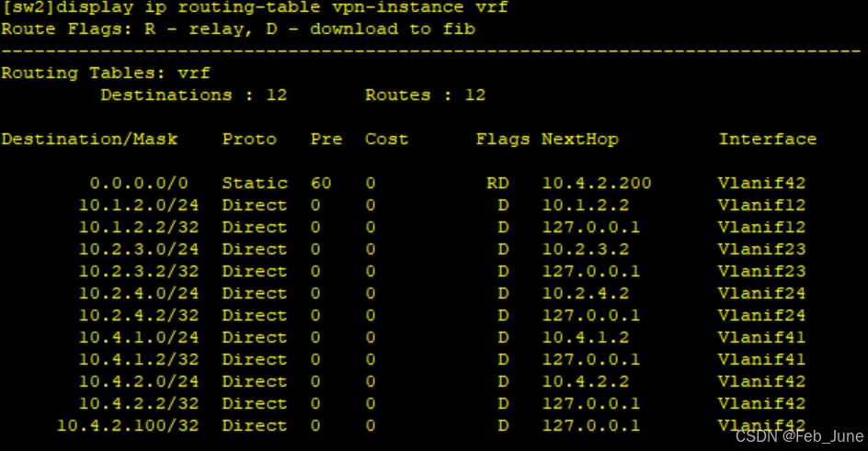Image resolution: width=868 pixels, height=451 pixels.
Task: Click the 'Cost' column header
Action: point(386,140)
